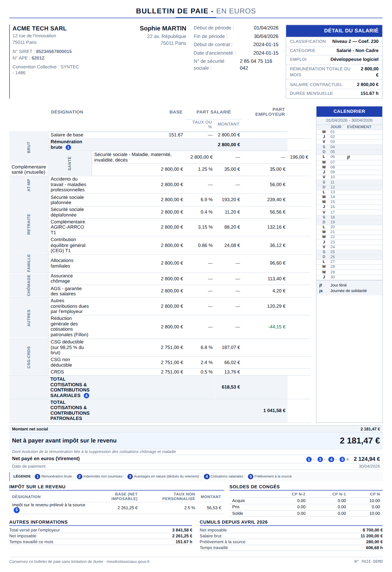This screenshot has height=572, width=392.
Task: Click badge 1 in the net payé formula
Action: (x=309, y=459)
